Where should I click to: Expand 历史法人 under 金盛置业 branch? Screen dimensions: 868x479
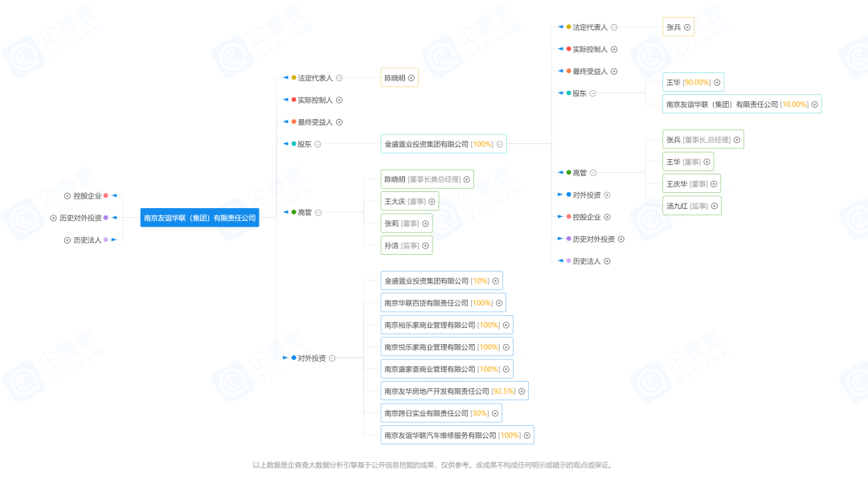point(607,261)
